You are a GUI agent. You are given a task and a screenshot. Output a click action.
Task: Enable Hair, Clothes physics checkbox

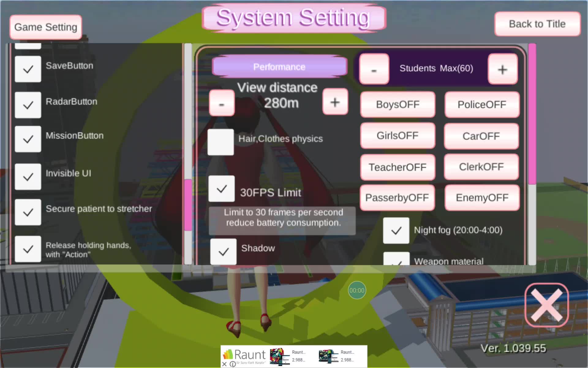(221, 142)
